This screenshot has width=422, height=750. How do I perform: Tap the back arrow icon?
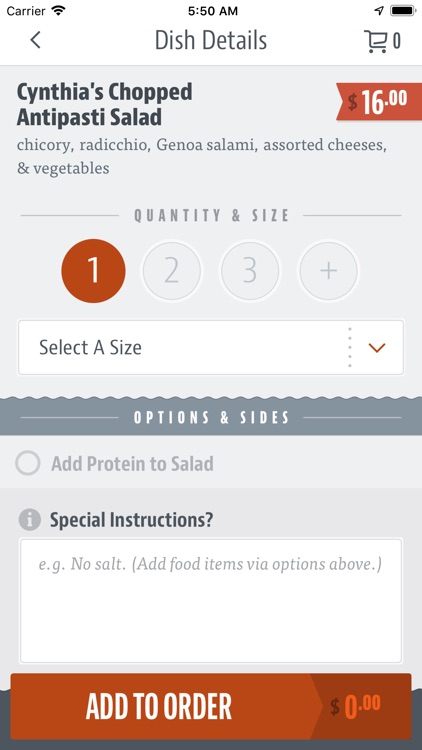pos(35,40)
